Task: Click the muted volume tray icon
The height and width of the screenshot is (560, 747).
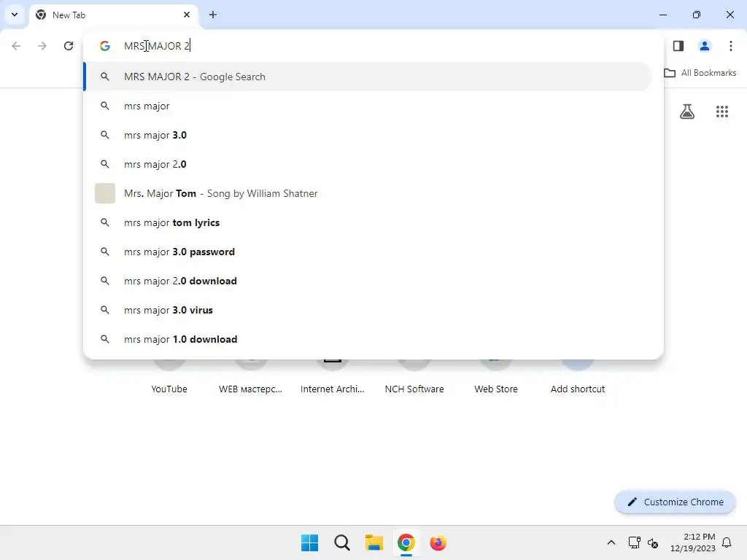Action: (x=653, y=542)
